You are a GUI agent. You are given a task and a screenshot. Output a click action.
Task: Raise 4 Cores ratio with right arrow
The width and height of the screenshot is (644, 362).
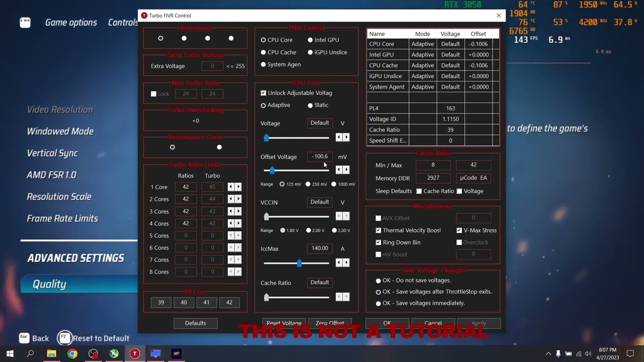click(238, 223)
